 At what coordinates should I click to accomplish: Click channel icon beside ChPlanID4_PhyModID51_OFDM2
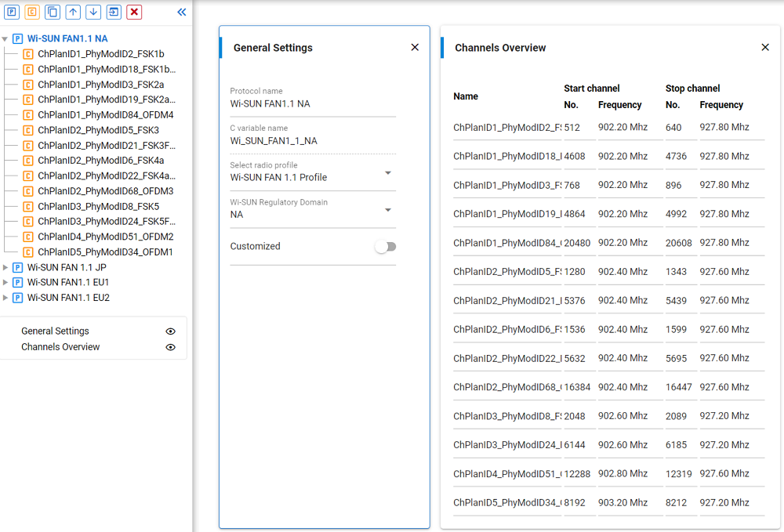(28, 237)
